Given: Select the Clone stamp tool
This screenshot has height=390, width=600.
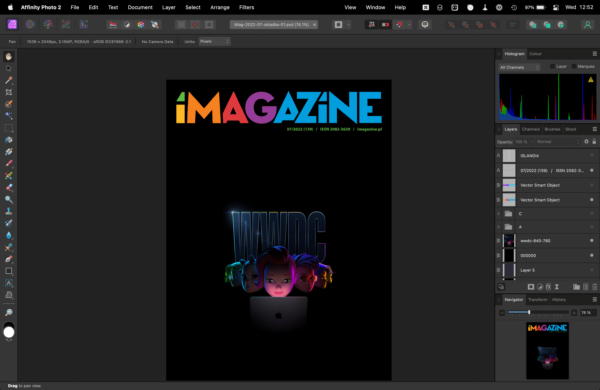Looking at the screenshot, I should pos(9,211).
